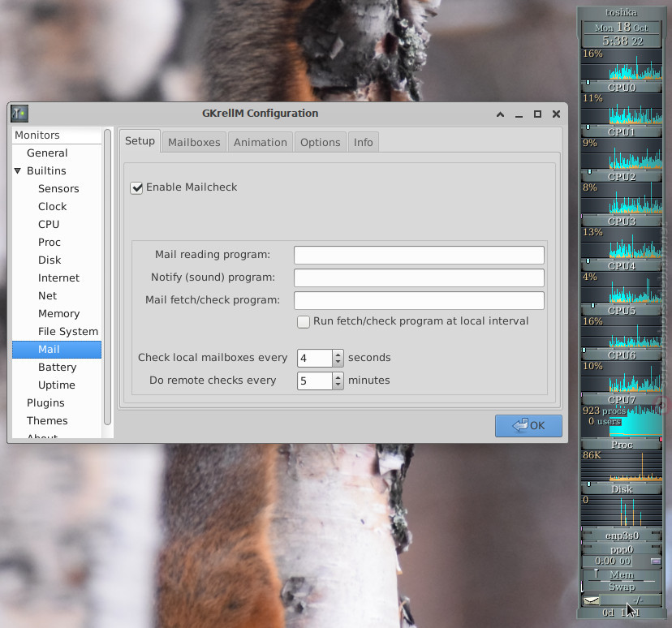Select Disk in the Builtins list

[x=50, y=260]
